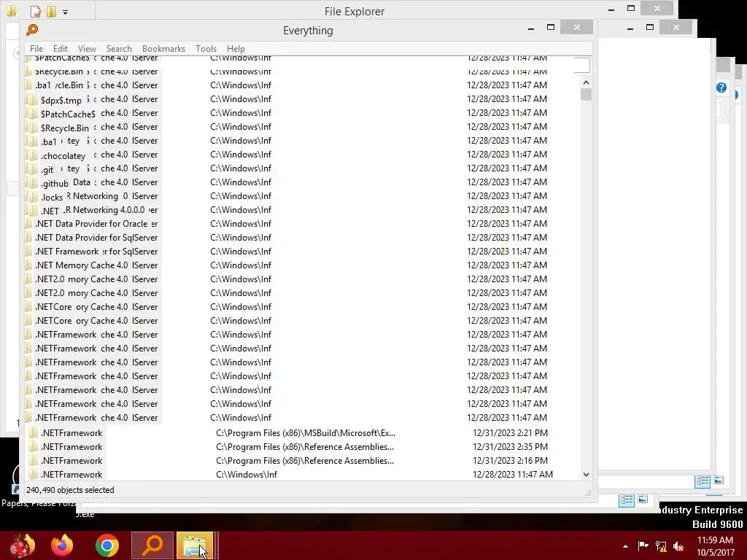Image resolution: width=747 pixels, height=560 pixels.
Task: Click the orange magnifier icon in Everything's title bar
Action: pyautogui.click(x=32, y=30)
